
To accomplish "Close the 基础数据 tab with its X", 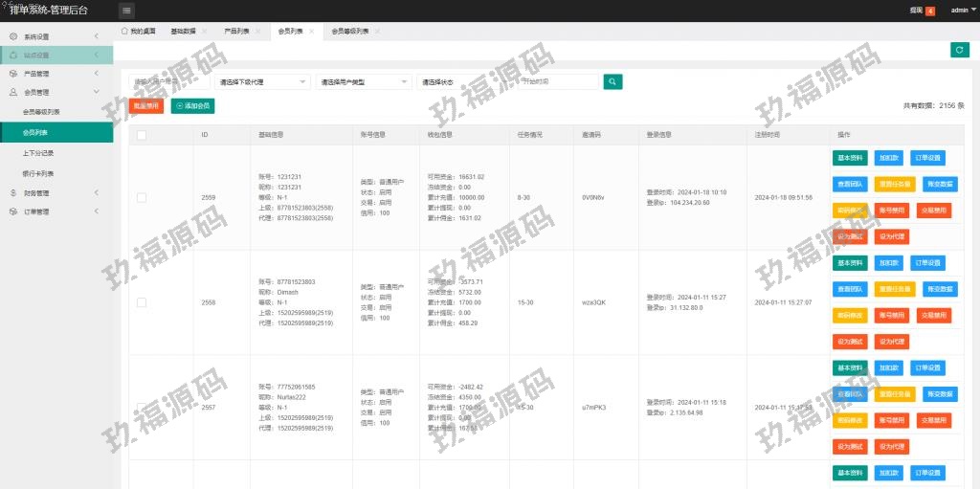I will click(x=204, y=32).
